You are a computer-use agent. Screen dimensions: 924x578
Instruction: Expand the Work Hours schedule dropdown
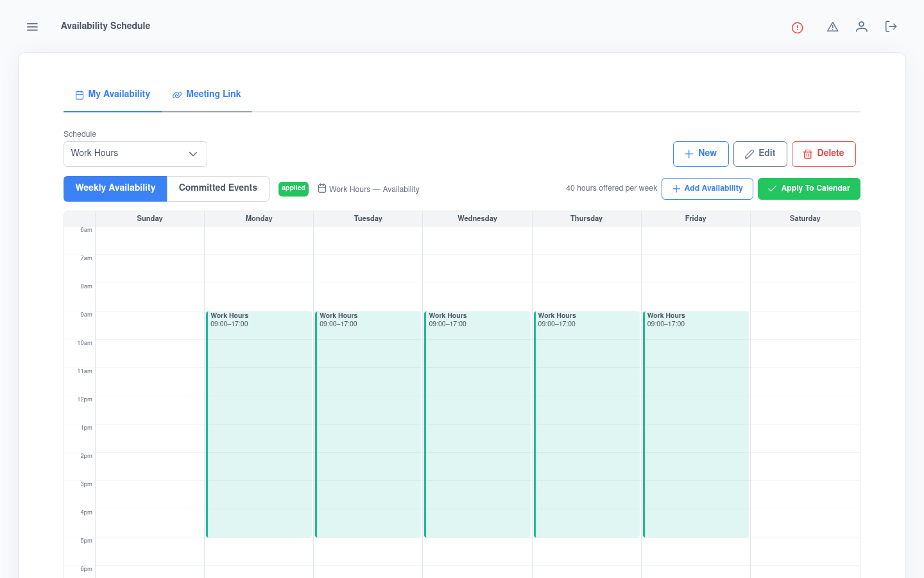(x=135, y=154)
